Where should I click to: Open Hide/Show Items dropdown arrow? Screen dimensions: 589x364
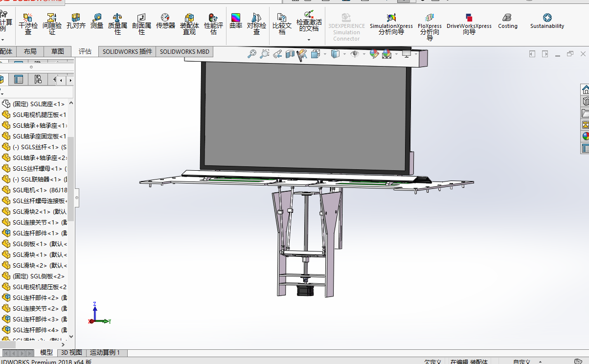tap(364, 54)
